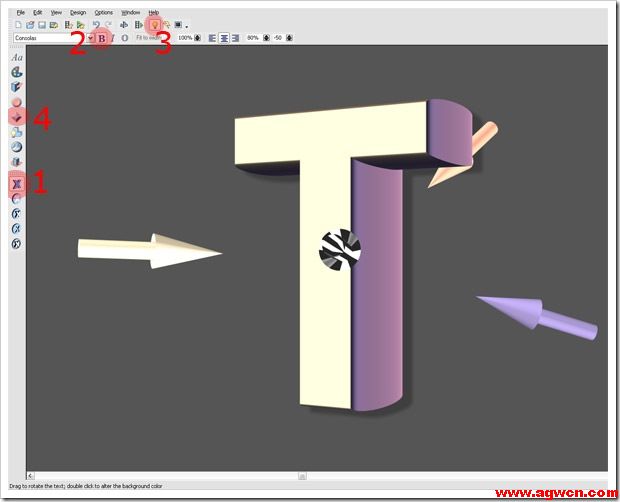The width and height of the screenshot is (620, 502).
Task: Open the Design menu
Action: tap(78, 12)
